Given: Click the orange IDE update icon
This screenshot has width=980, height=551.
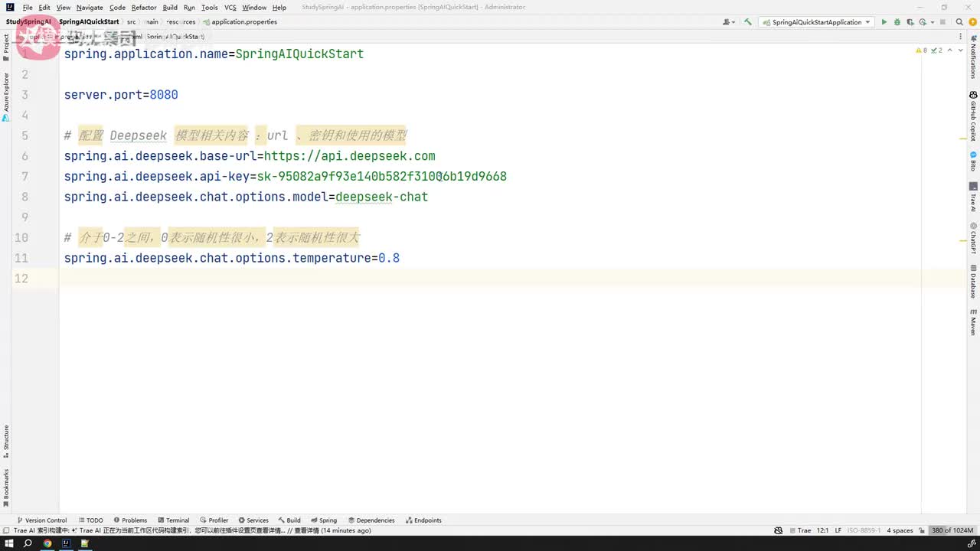Looking at the screenshot, I should click(x=972, y=22).
